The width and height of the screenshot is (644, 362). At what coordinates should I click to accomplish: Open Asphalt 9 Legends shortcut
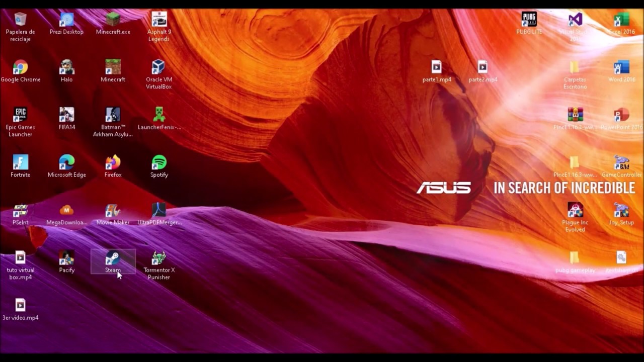pos(159,27)
